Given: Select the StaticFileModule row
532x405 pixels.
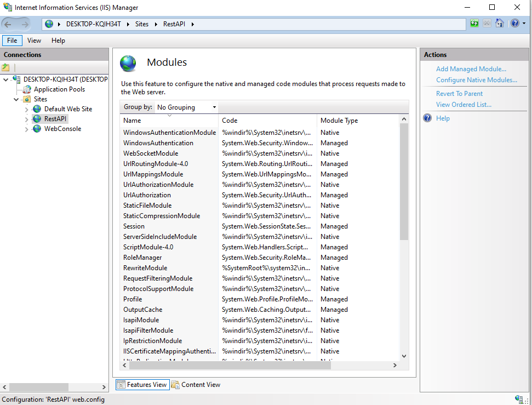Looking at the screenshot, I should point(260,206).
